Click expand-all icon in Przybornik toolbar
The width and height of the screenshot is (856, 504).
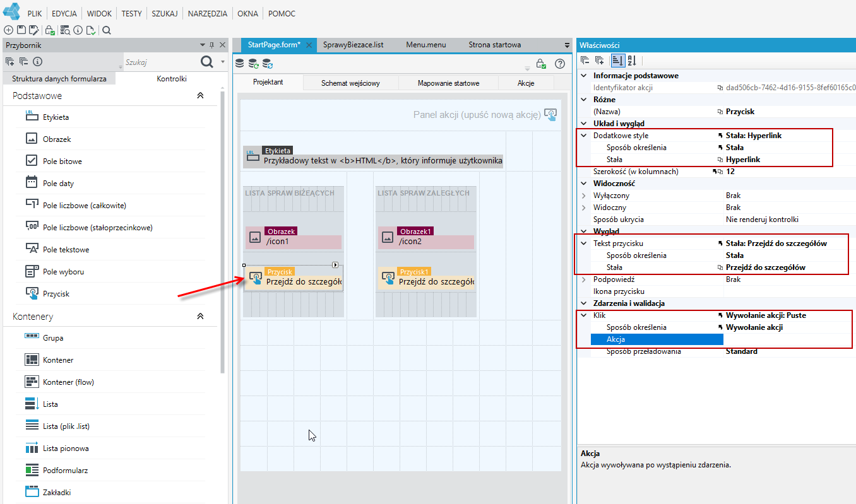point(9,61)
